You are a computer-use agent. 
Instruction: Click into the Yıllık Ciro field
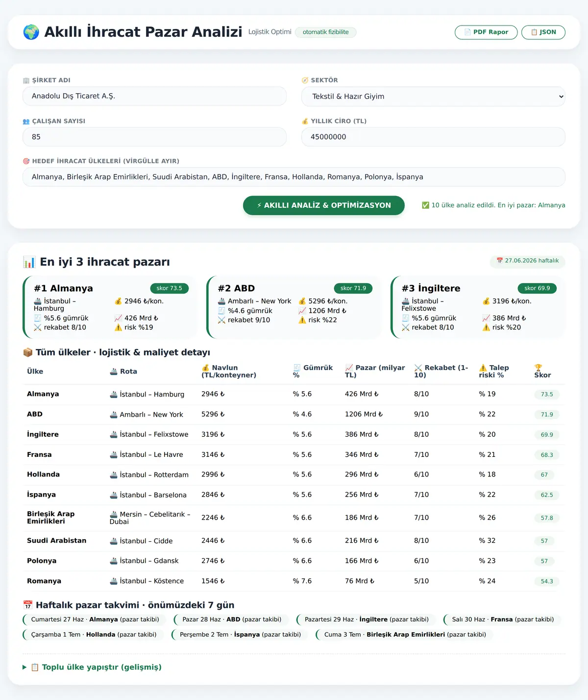click(x=433, y=137)
